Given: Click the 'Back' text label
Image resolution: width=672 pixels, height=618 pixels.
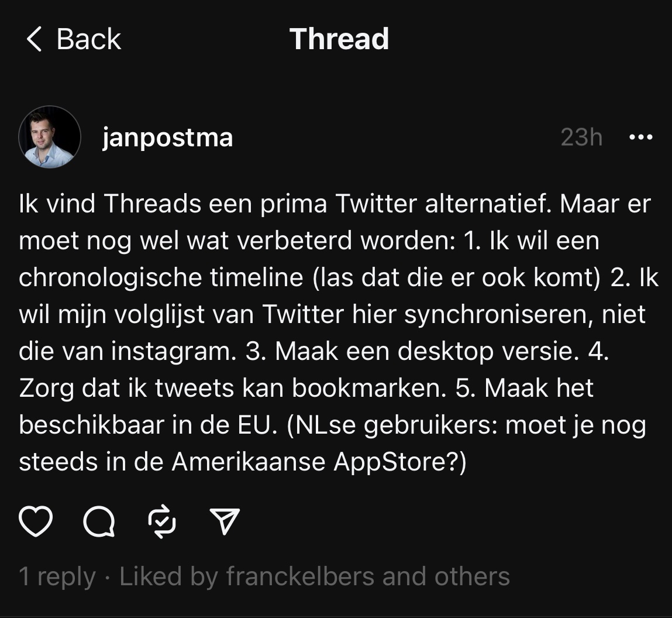Looking at the screenshot, I should (x=88, y=40).
